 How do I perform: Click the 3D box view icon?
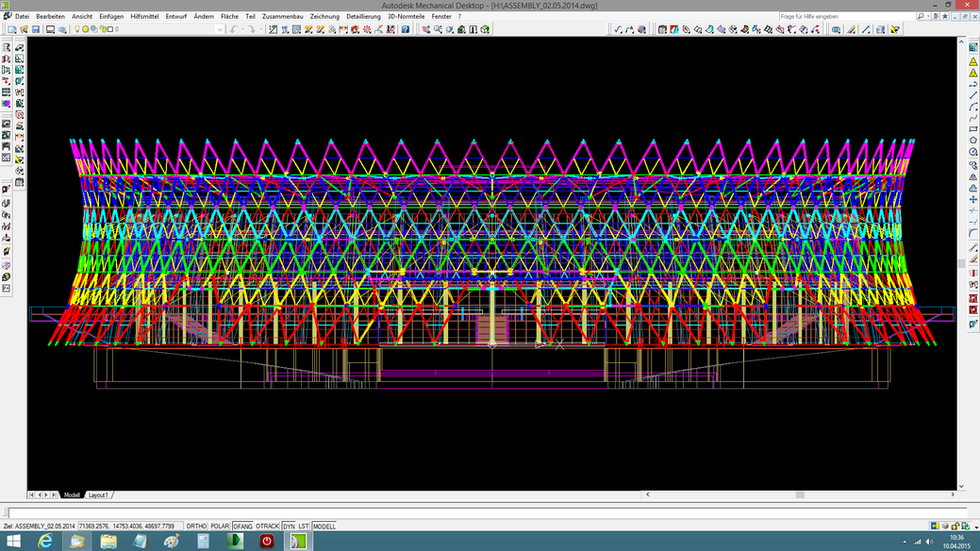[x=485, y=29]
